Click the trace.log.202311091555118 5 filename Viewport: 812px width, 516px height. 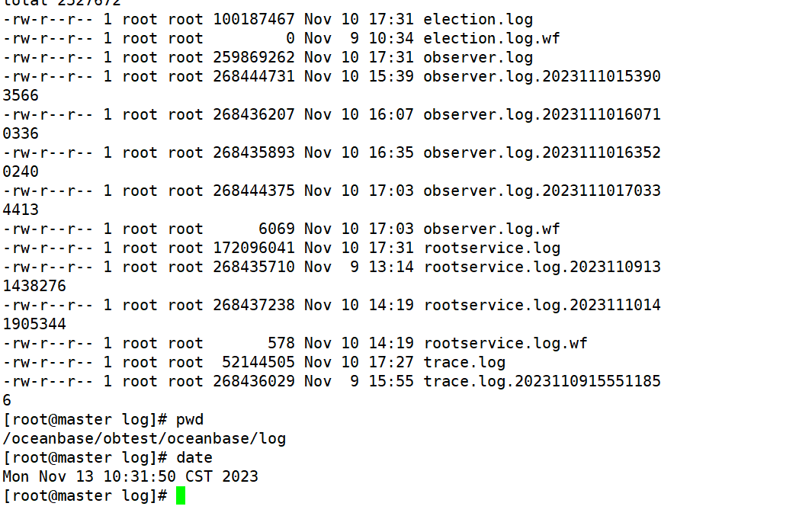tap(541, 381)
